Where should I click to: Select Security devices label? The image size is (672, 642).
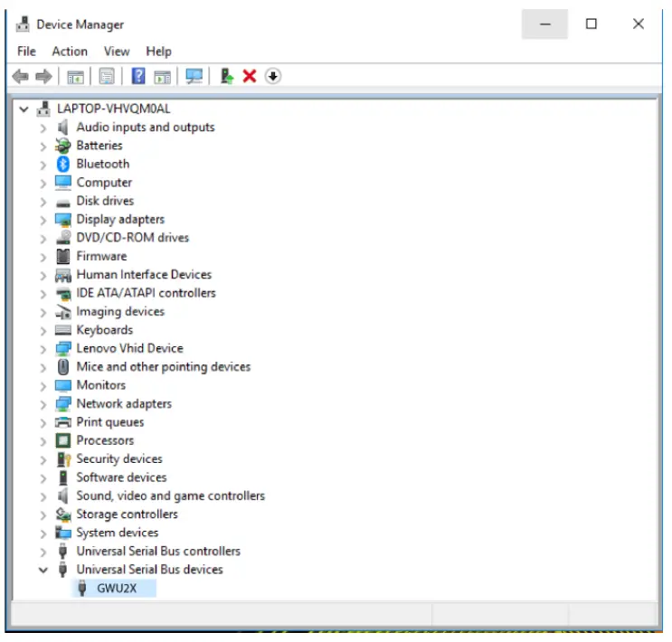[119, 459]
